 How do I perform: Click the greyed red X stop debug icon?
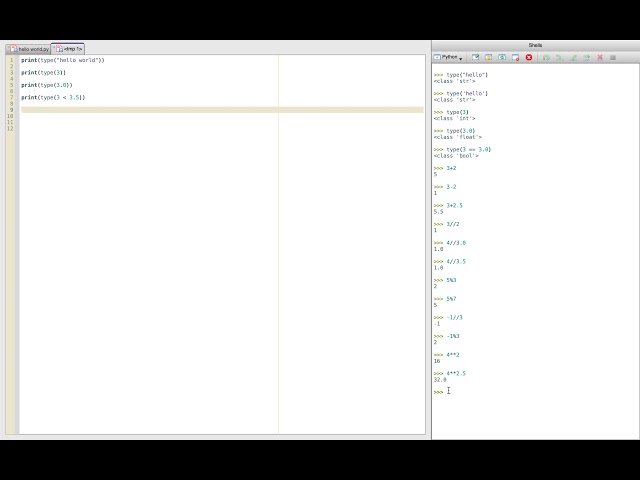600,58
